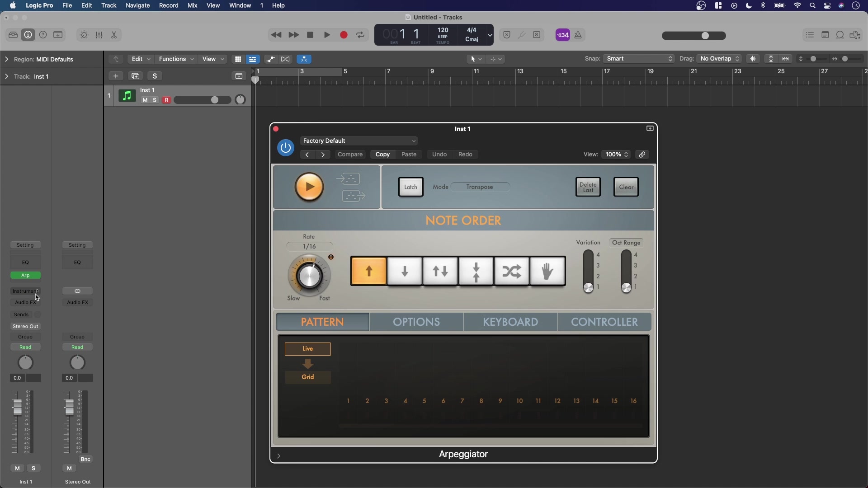Click the metronome icon

(578, 35)
